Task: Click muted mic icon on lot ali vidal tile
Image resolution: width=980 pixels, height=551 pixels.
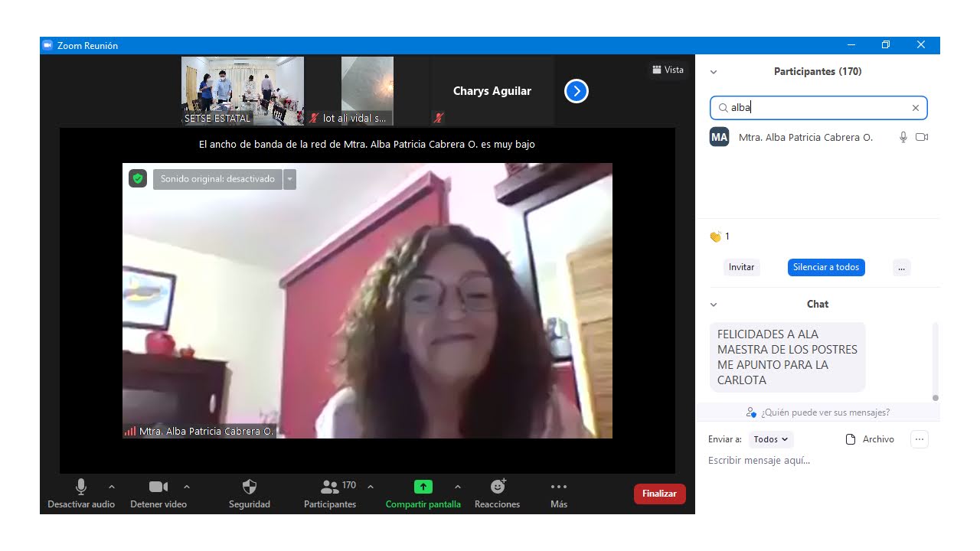Action: [x=314, y=118]
